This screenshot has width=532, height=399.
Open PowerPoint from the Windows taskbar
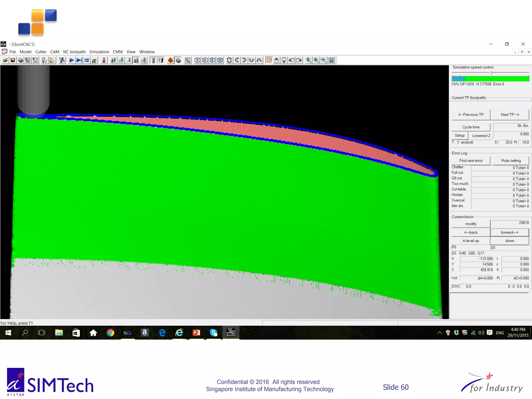[x=196, y=332]
